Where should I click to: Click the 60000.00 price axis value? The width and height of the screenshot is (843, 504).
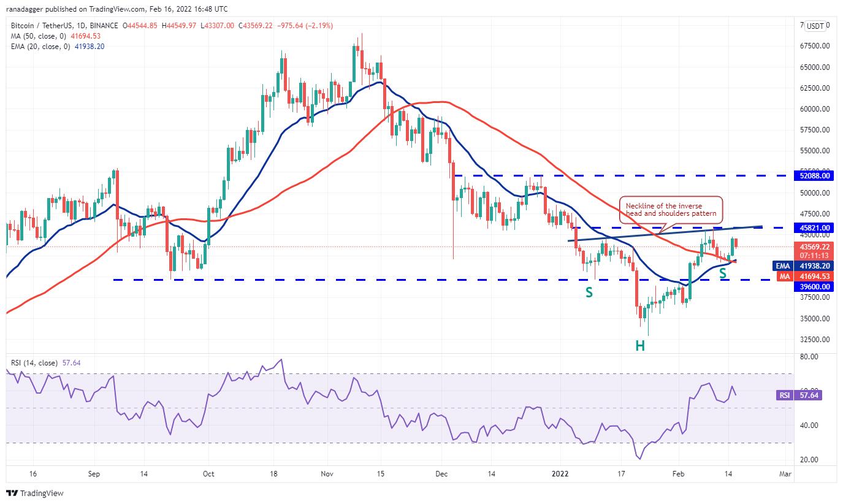point(816,109)
